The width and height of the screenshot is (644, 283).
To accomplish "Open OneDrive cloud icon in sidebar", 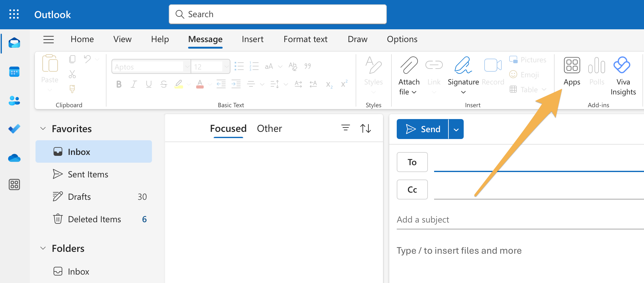I will click(x=14, y=158).
